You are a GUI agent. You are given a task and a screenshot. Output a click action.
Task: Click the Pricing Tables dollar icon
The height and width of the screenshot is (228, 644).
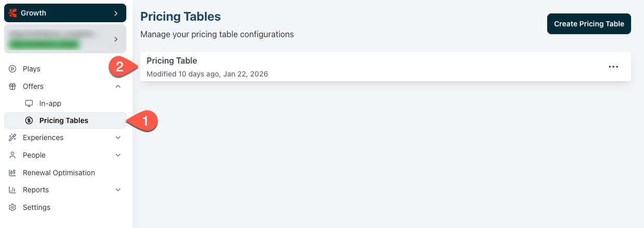pyautogui.click(x=29, y=120)
